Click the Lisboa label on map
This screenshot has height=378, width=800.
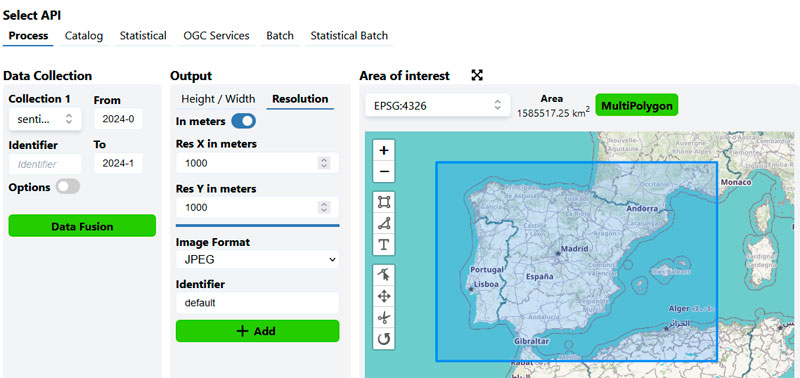[487, 285]
